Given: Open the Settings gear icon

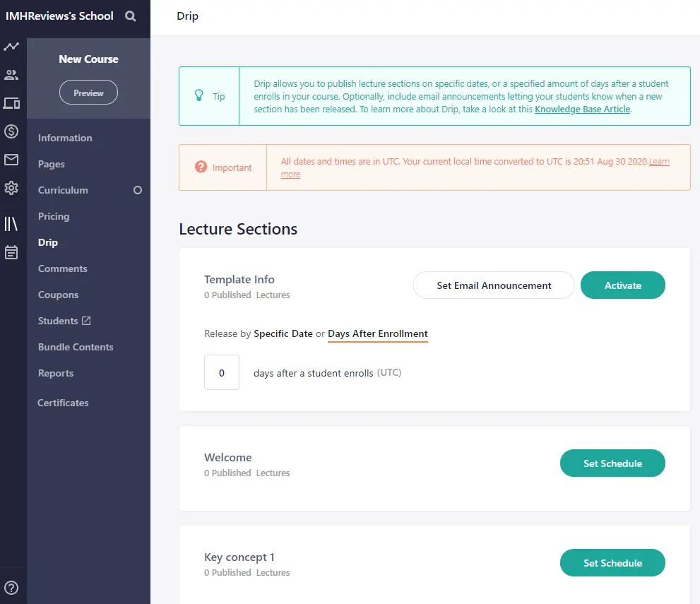Looking at the screenshot, I should 11,189.
